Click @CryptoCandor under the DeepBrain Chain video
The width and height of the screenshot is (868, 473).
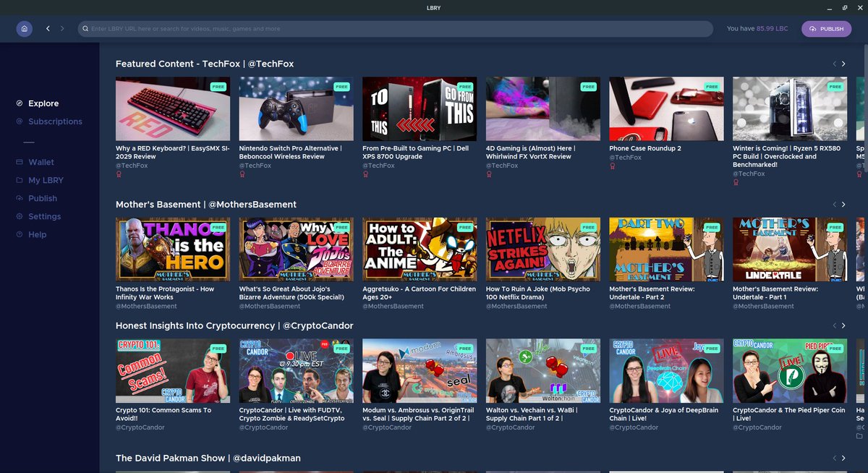(x=634, y=427)
